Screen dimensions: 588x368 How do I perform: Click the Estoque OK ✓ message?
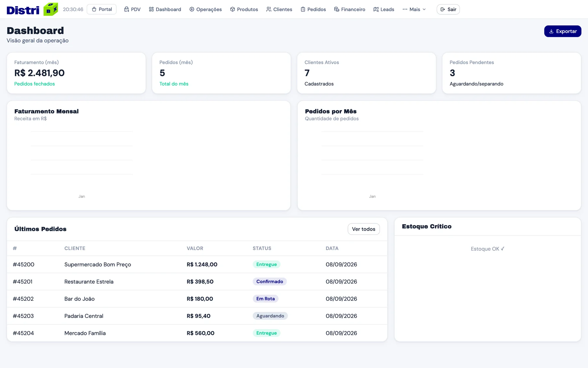[487, 249]
